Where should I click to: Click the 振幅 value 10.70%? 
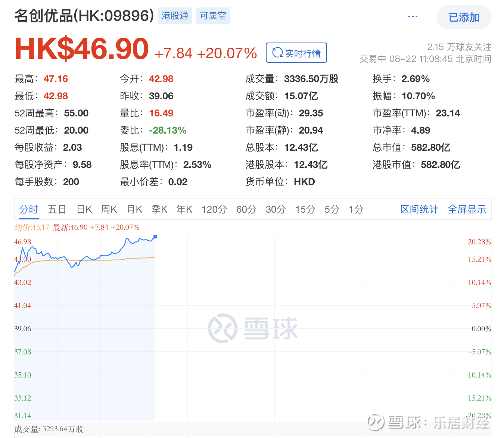coord(418,96)
